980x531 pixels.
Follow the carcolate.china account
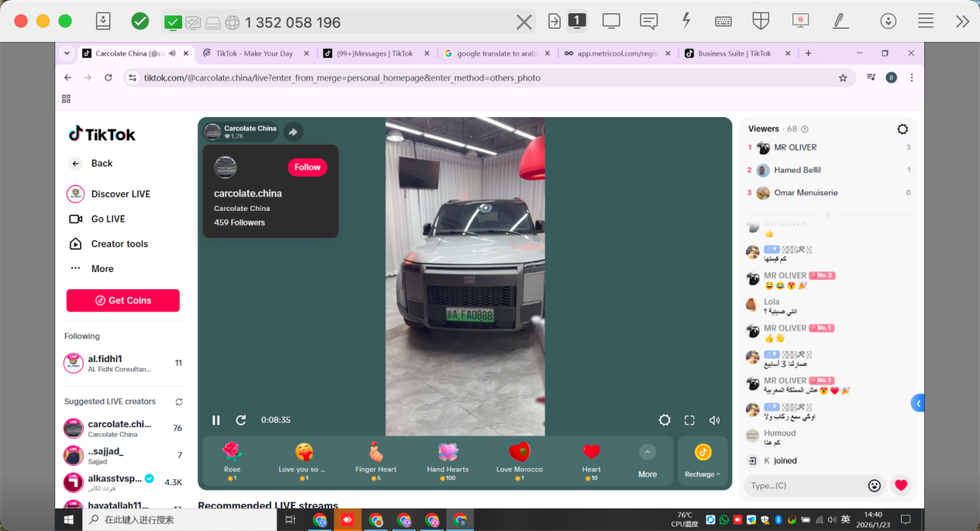(307, 167)
